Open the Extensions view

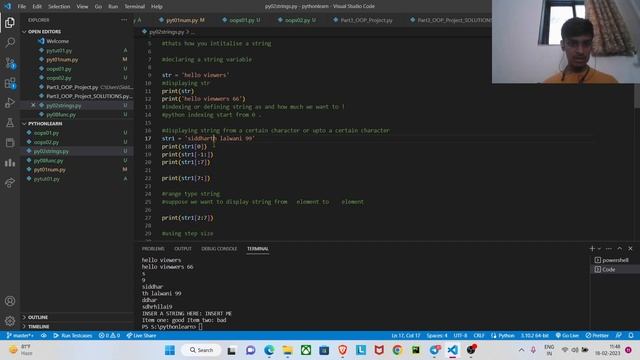[10, 83]
